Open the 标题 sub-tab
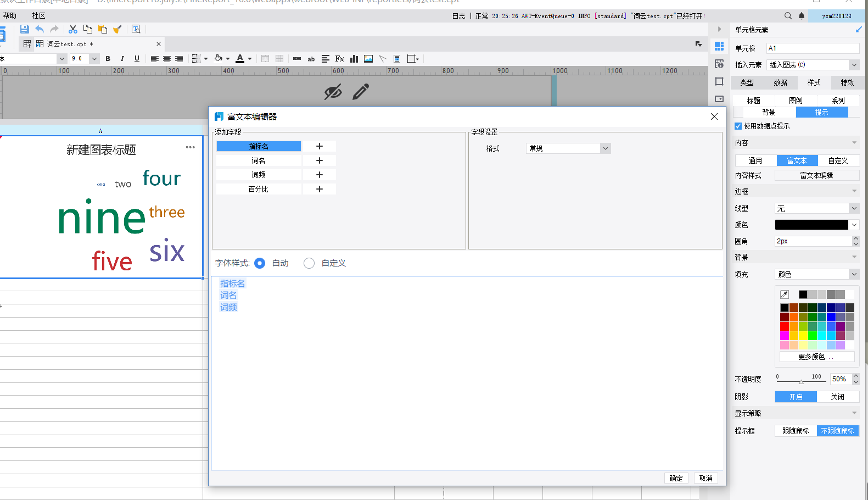The height and width of the screenshot is (500, 868). (754, 101)
